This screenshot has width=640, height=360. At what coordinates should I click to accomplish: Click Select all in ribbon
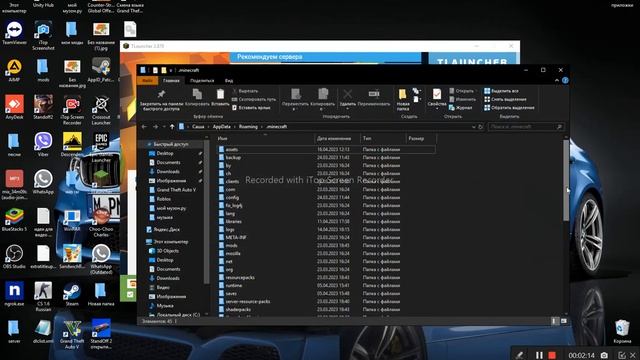tap(501, 91)
